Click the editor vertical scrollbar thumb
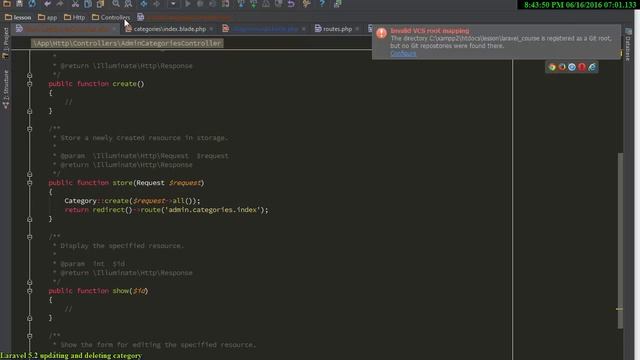 click(620, 240)
